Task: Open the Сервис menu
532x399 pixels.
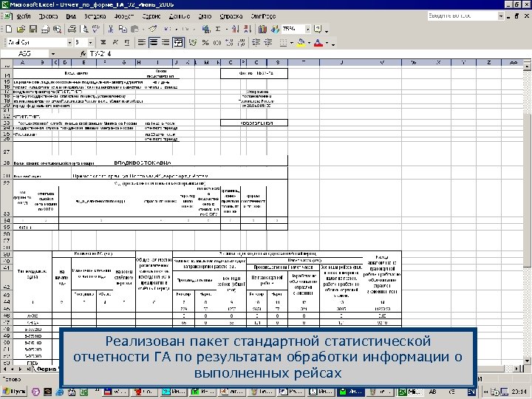Action: click(151, 16)
